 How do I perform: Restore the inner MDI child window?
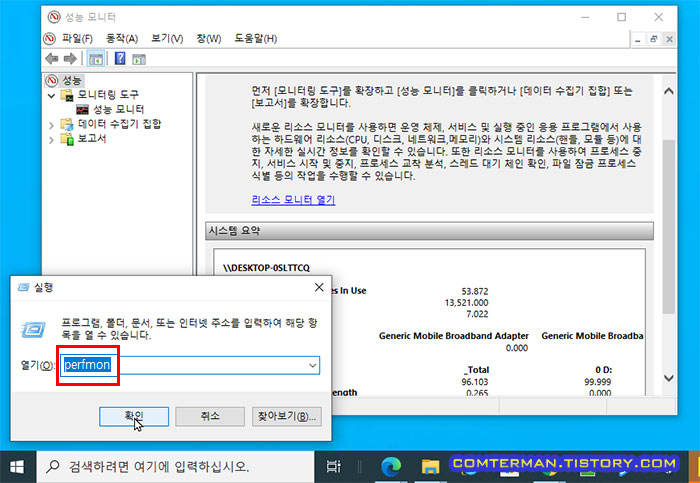654,39
